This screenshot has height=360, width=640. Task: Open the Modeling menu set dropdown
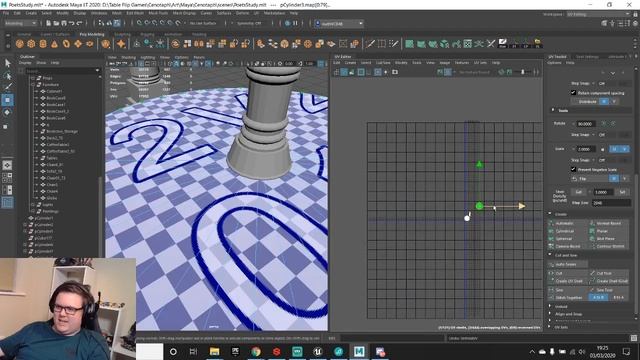click(x=20, y=23)
